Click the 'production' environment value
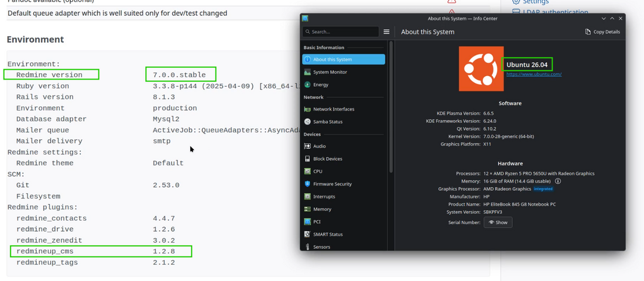This screenshot has height=281, width=644. pyautogui.click(x=175, y=108)
